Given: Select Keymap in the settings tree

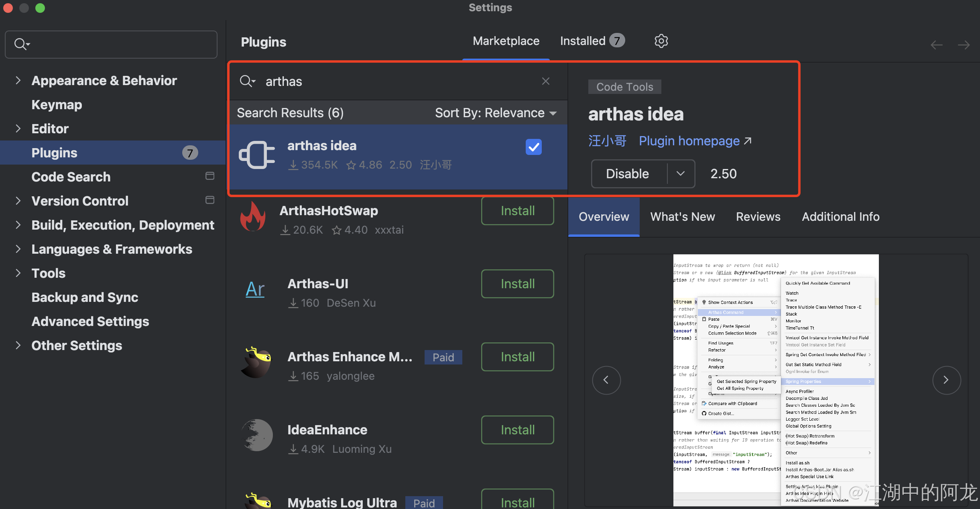Looking at the screenshot, I should (x=57, y=105).
